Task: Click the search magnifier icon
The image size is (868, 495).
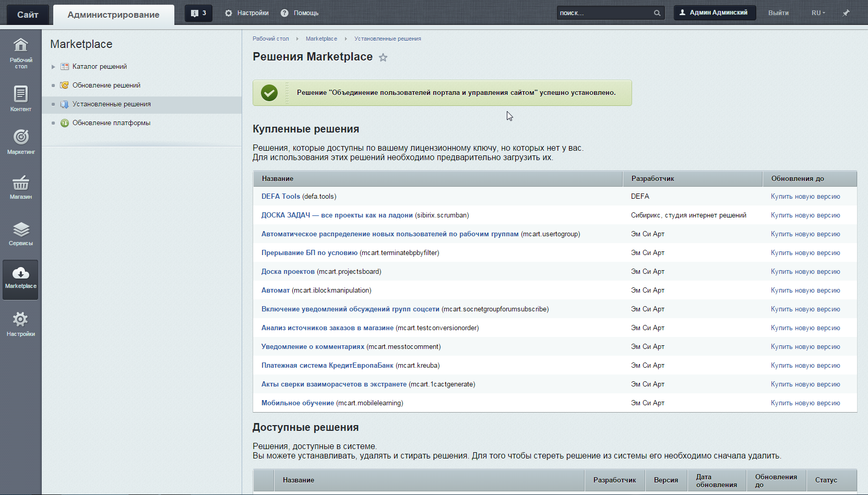Action: tap(657, 13)
